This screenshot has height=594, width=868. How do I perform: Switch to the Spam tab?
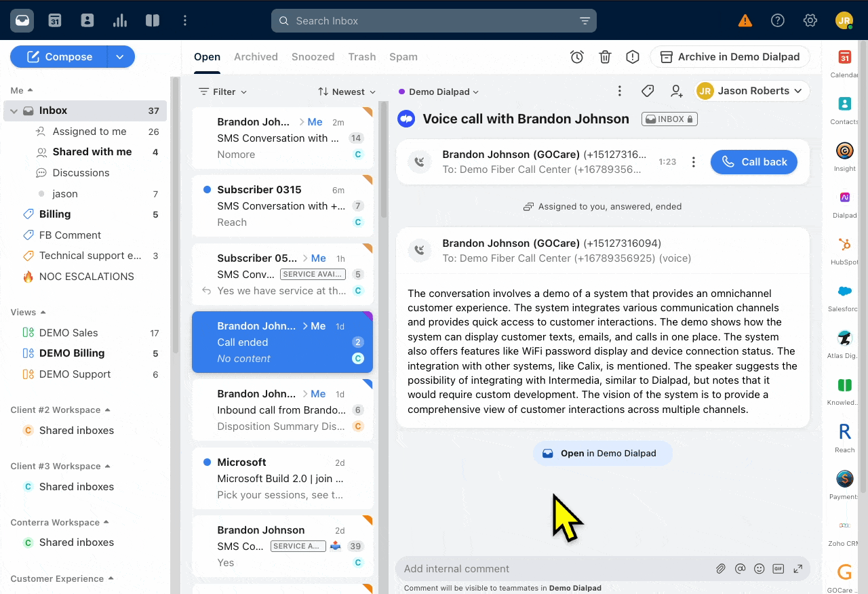point(403,57)
